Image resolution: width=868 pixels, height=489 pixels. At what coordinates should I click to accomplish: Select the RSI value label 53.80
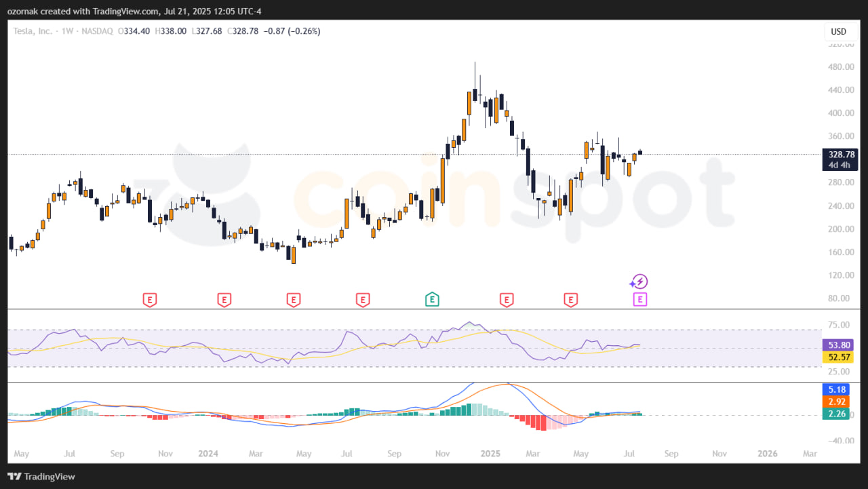click(x=837, y=345)
